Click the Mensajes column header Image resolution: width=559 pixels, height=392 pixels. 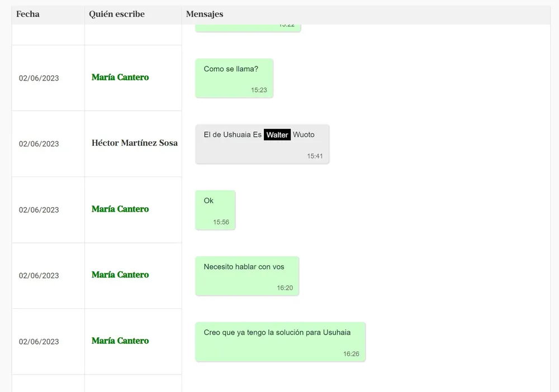tap(205, 15)
